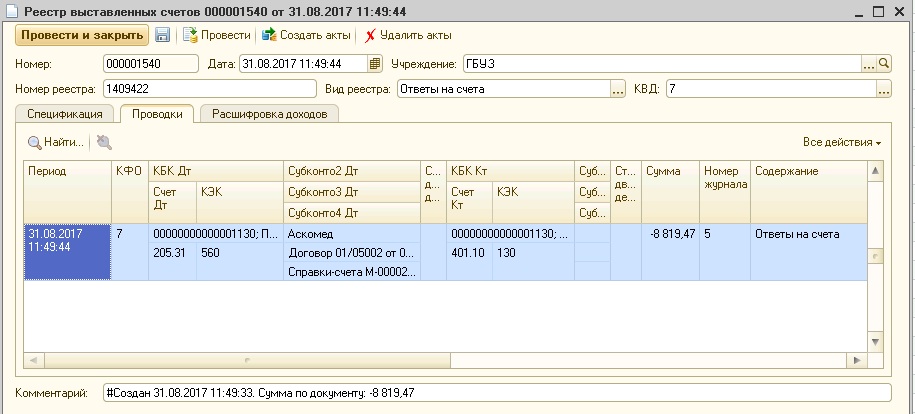
Task: Click Найти search button in table toolbar
Action: (57, 143)
